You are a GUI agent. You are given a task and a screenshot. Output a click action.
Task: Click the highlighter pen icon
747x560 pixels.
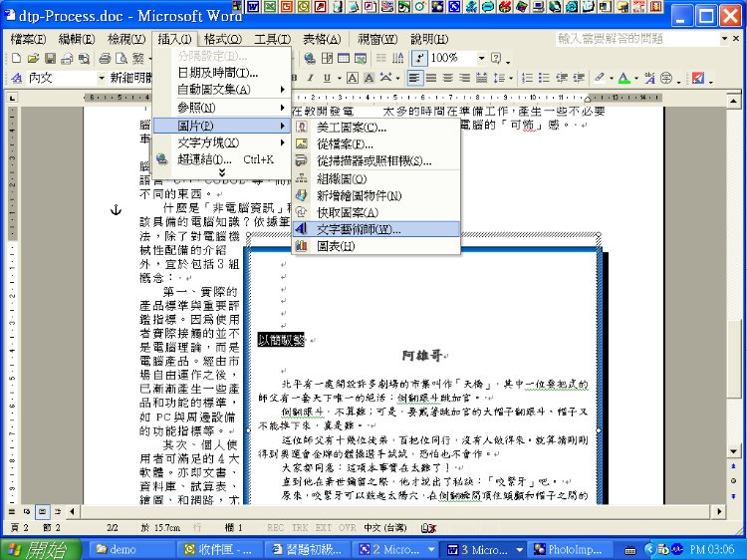click(x=600, y=78)
